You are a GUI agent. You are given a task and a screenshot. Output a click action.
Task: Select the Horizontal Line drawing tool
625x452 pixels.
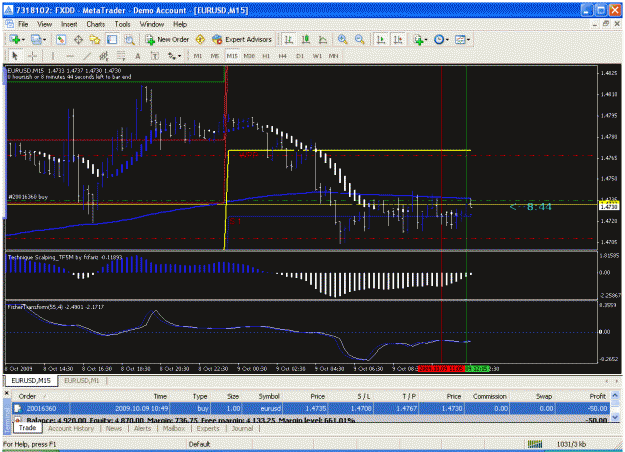point(70,56)
